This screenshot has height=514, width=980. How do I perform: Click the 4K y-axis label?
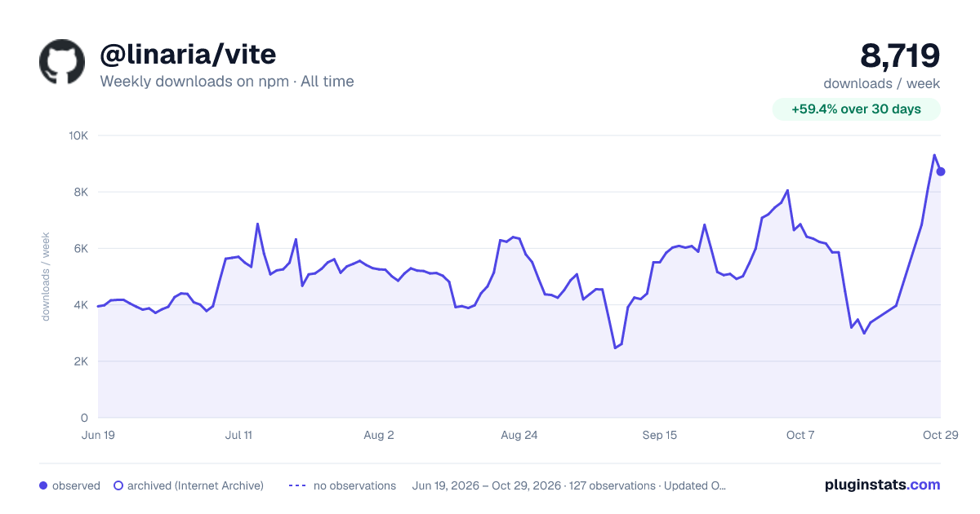point(82,304)
